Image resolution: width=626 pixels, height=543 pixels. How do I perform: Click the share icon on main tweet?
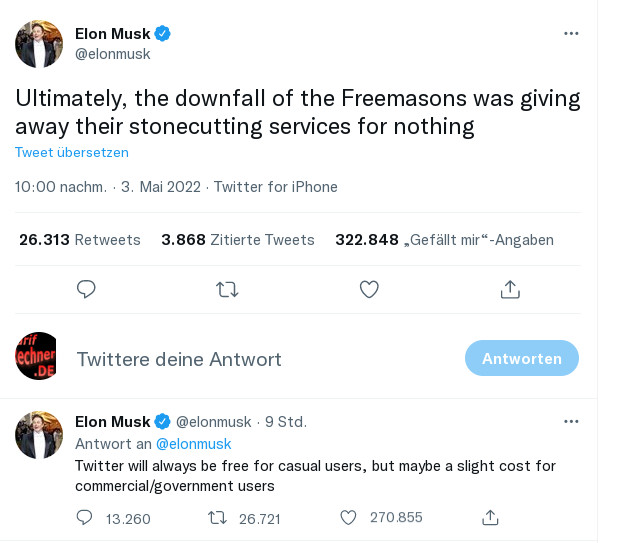tap(510, 289)
